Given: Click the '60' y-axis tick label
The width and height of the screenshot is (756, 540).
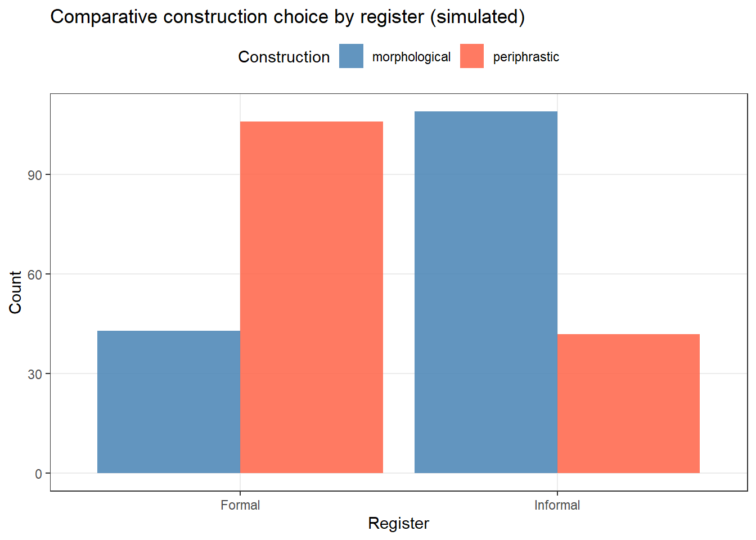Looking at the screenshot, I should click(x=35, y=274).
